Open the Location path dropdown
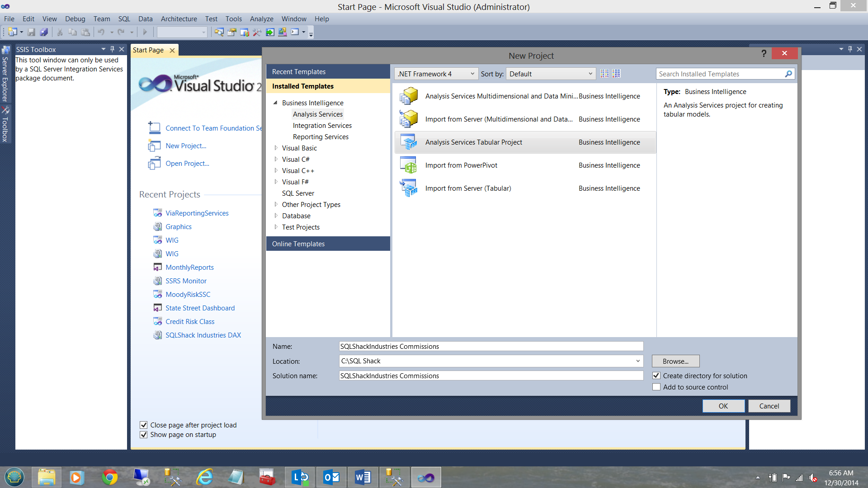The width and height of the screenshot is (868, 488). (637, 361)
